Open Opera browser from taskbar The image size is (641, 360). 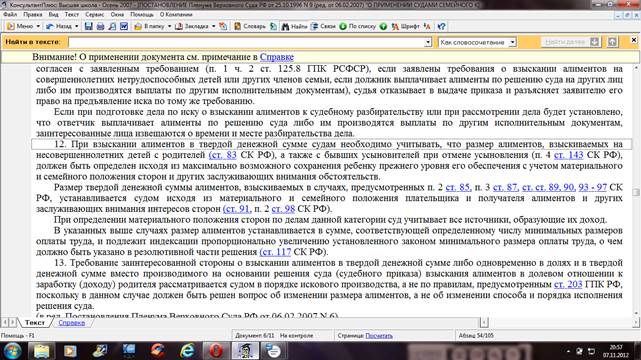[x=216, y=351]
